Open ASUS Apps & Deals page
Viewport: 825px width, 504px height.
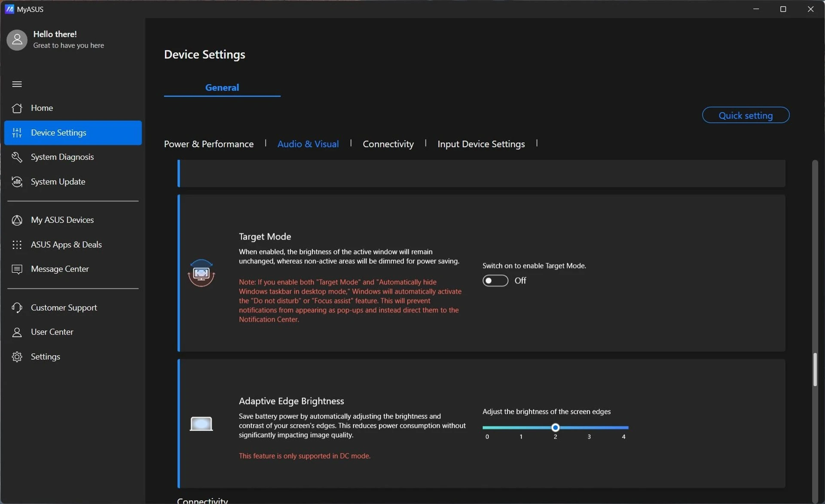click(x=73, y=245)
